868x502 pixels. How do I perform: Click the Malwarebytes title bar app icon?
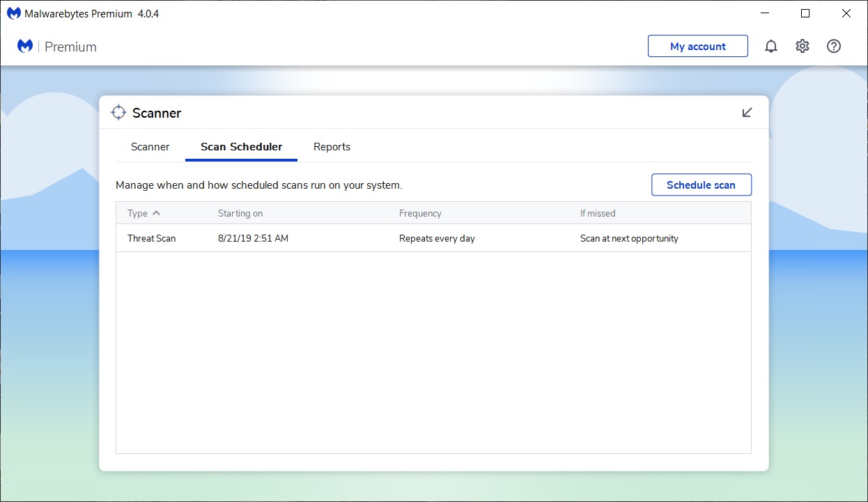pos(14,13)
